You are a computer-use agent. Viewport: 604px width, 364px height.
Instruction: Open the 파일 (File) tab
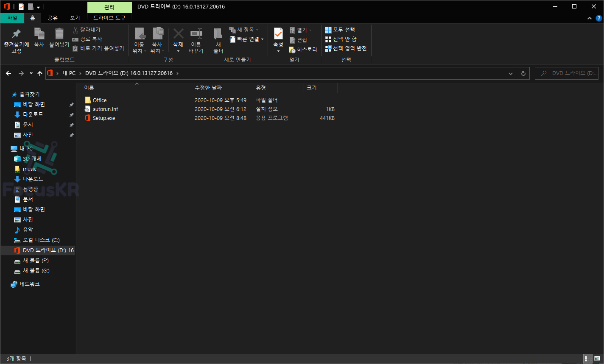point(12,18)
